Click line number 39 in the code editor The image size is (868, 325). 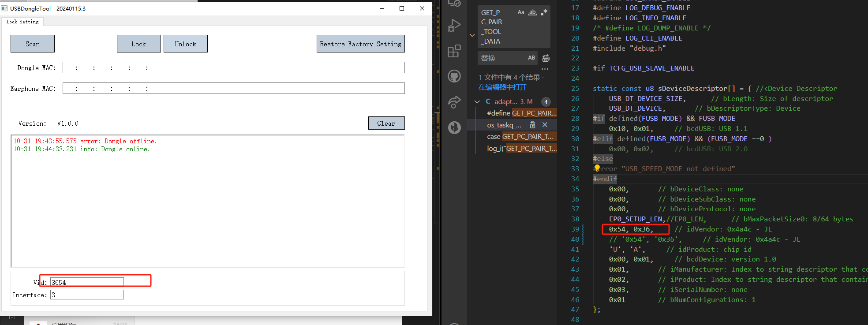point(575,229)
